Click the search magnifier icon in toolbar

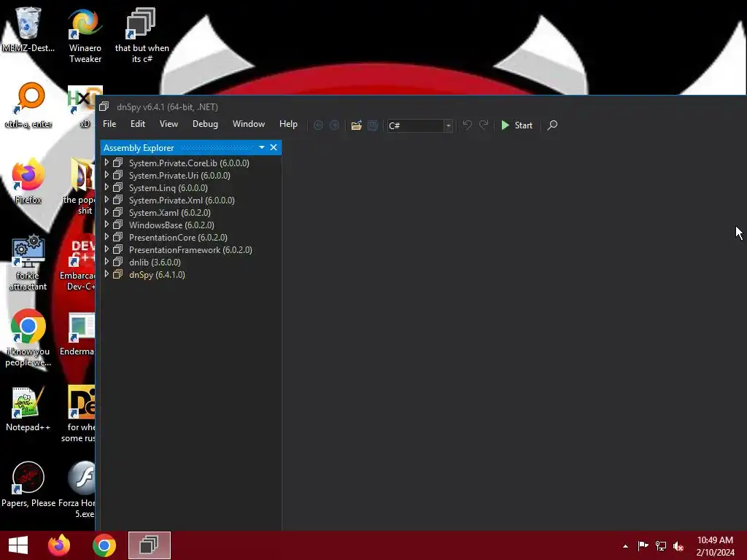[552, 125]
